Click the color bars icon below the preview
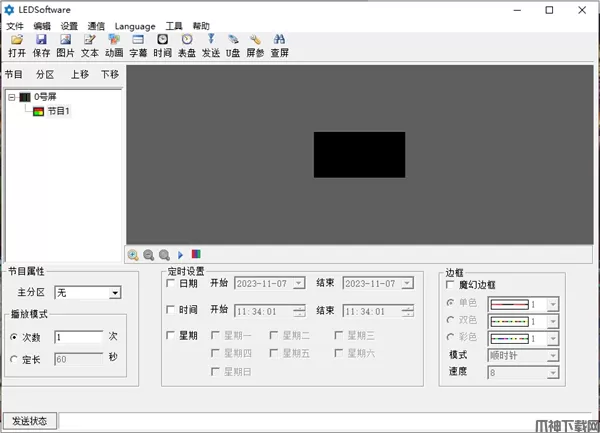Screen dimensions: 600x433 tap(195, 255)
